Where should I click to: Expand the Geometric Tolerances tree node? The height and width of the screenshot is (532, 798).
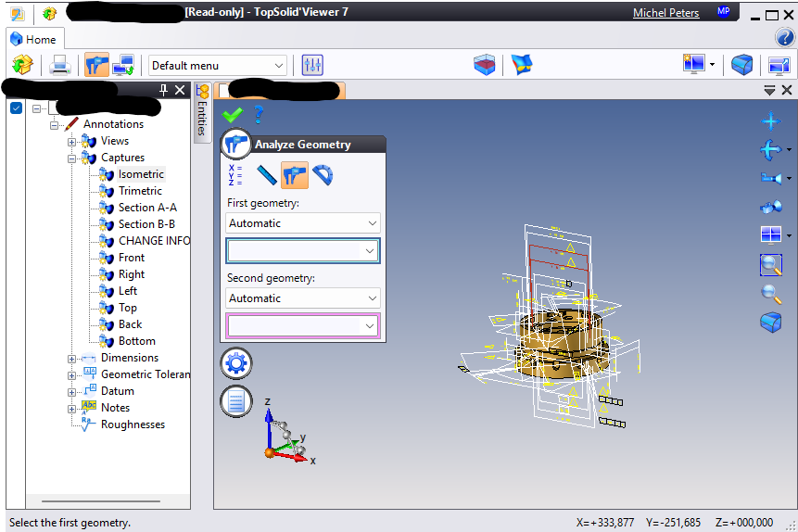[x=71, y=375]
